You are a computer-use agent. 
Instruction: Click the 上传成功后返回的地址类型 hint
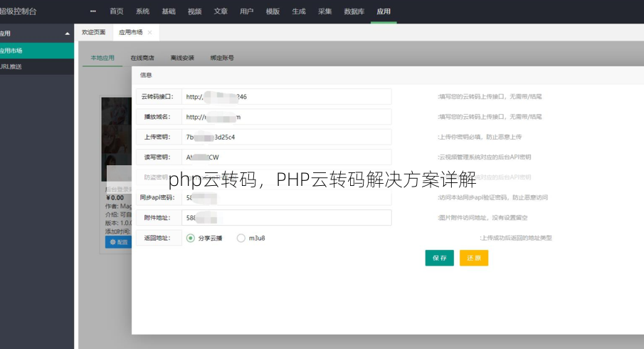pyautogui.click(x=516, y=238)
